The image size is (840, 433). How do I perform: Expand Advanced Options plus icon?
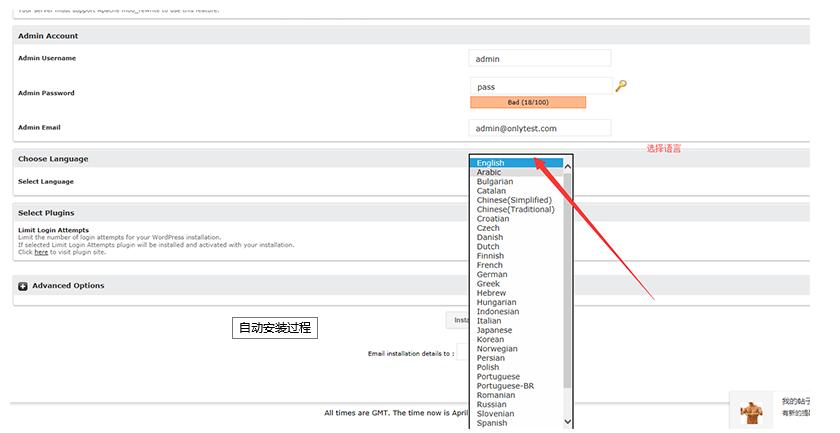pyautogui.click(x=22, y=286)
